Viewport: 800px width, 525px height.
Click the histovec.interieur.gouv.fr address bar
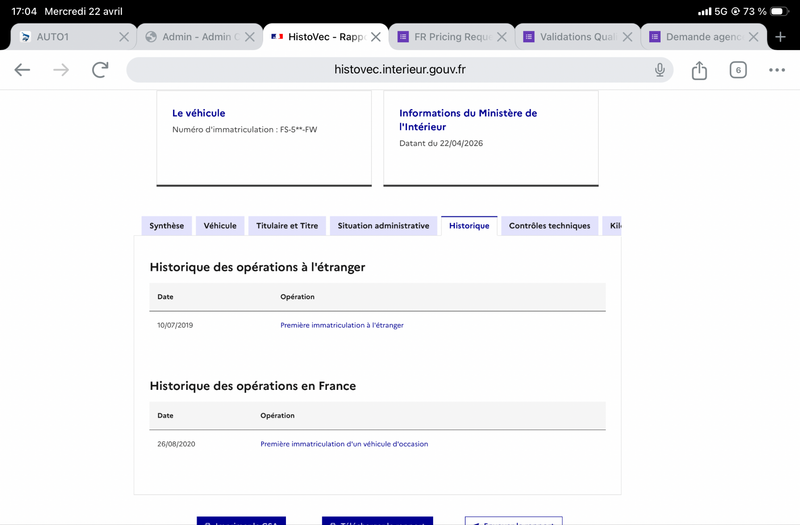pyautogui.click(x=400, y=70)
